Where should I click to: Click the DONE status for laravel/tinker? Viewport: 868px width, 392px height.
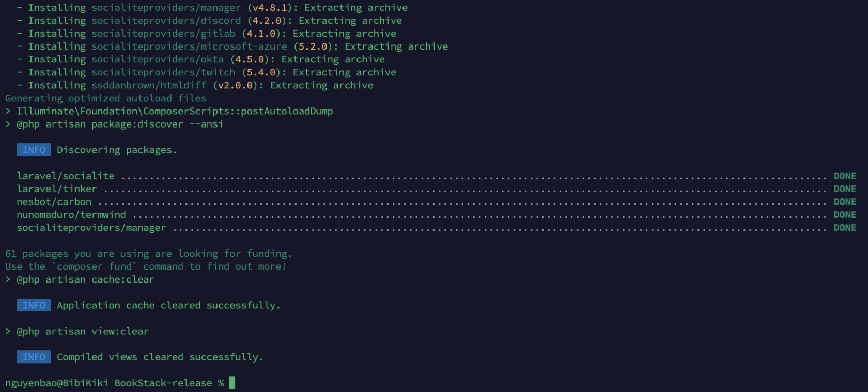(844, 189)
